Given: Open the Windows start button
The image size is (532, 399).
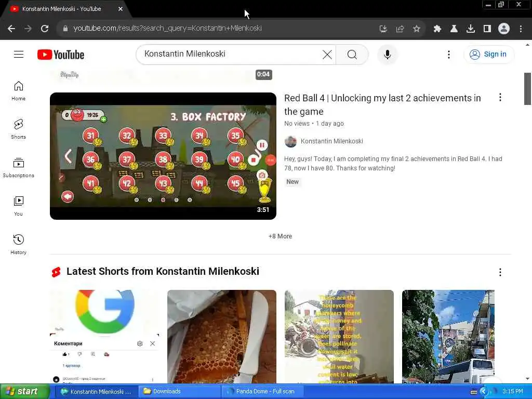Looking at the screenshot, I should click(24, 392).
